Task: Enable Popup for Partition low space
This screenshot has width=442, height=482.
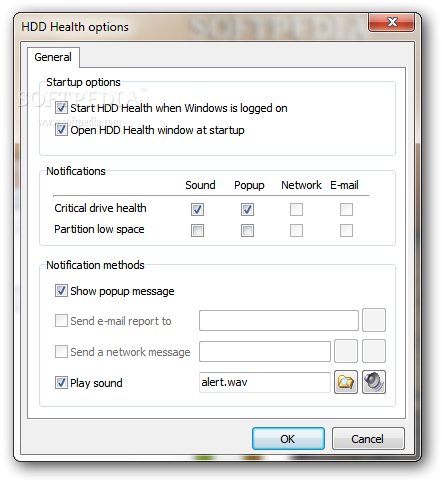Action: [247, 230]
